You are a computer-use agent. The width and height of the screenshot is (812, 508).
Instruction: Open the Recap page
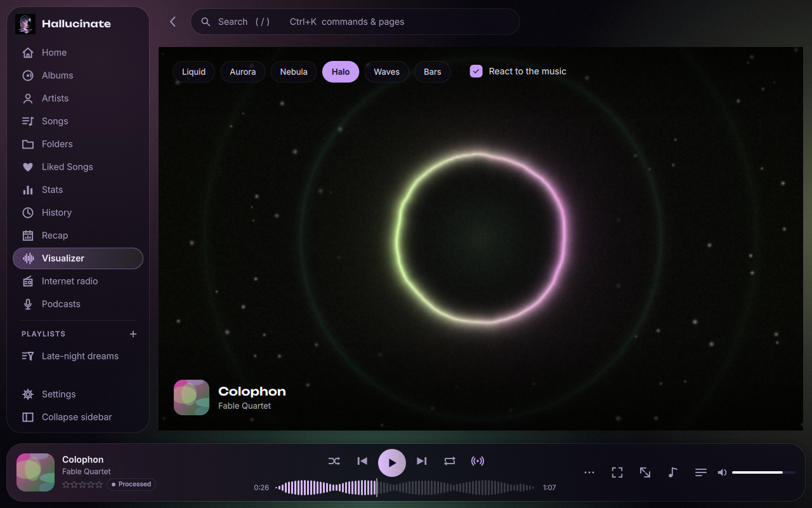78,236
